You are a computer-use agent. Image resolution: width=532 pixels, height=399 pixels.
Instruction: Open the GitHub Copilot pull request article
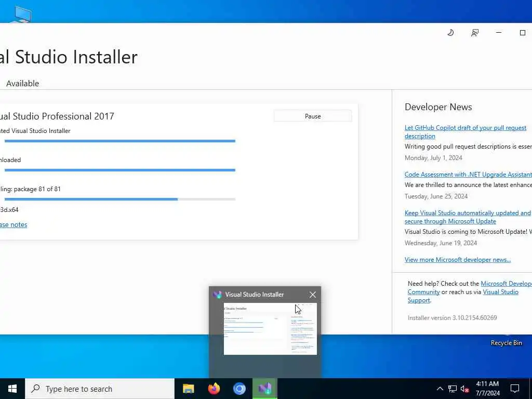465,132
